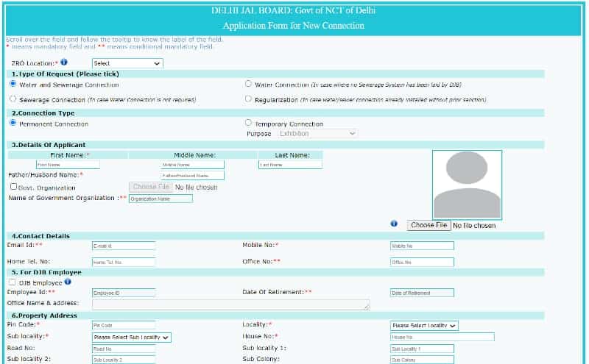Viewport: 589px width, 364px height.
Task: Select Water and Sewerage Connection radio
Action: [x=13, y=84]
